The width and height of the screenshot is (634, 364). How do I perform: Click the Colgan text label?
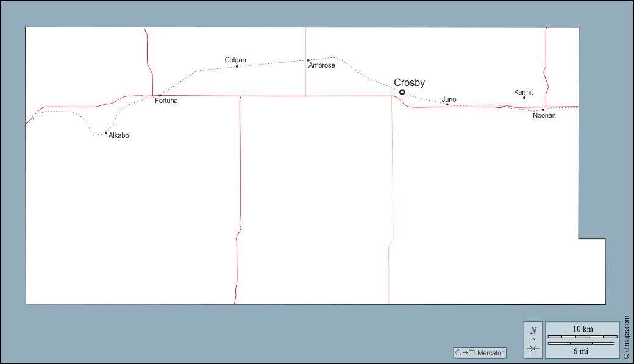pyautogui.click(x=235, y=60)
